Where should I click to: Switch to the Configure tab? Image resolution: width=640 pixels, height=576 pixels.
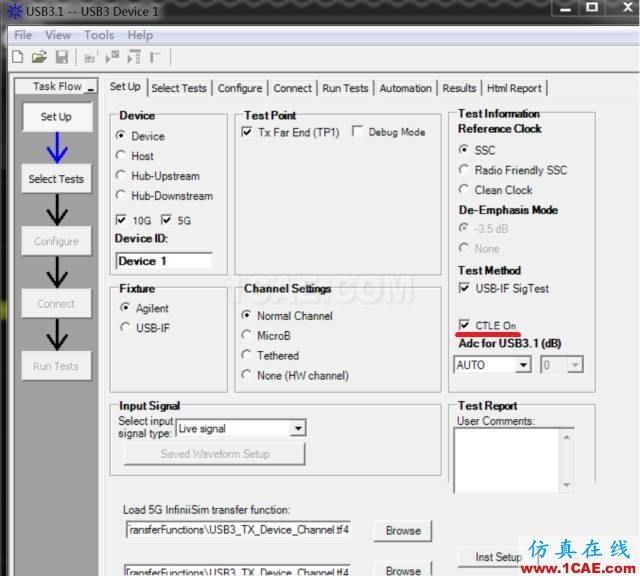[240, 88]
